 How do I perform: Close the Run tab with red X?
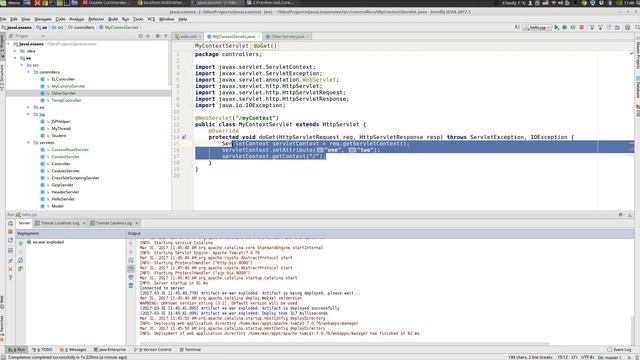(x=10, y=269)
